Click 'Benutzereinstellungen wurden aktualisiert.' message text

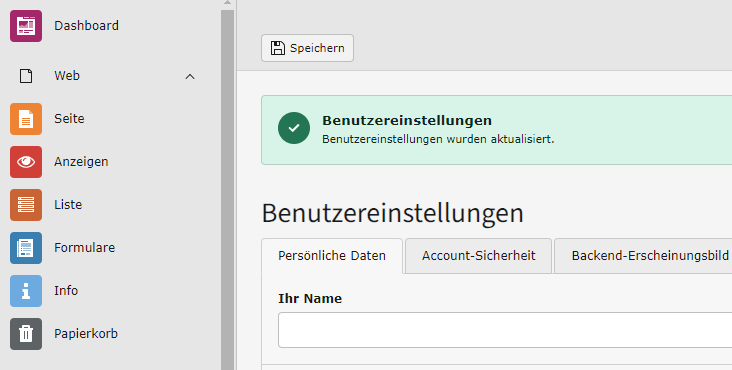tap(438, 139)
